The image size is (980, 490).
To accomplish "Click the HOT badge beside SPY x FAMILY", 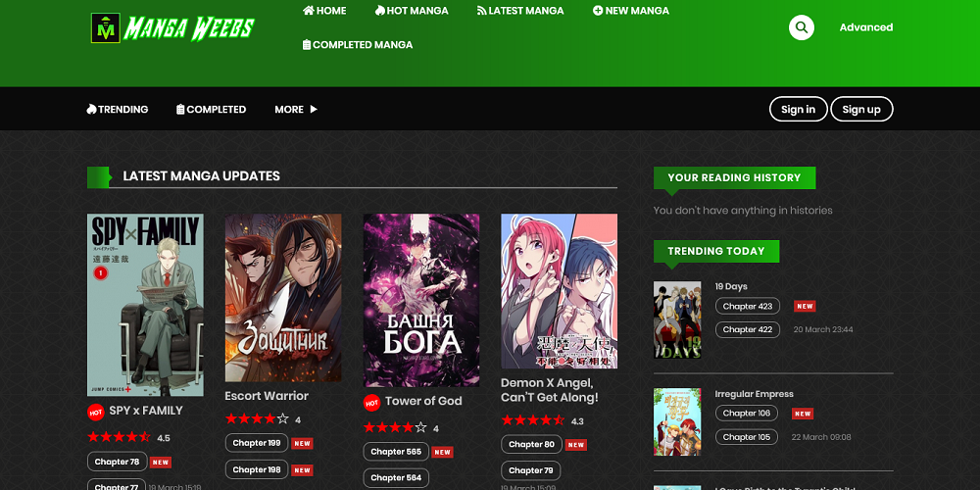I will 95,412.
